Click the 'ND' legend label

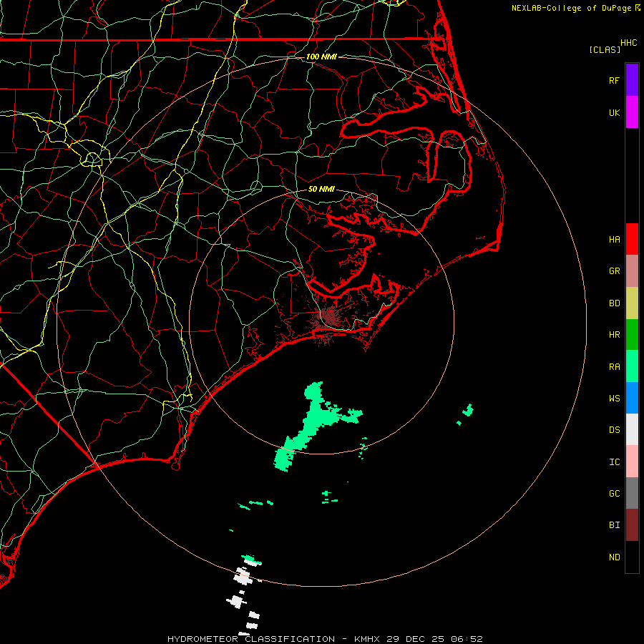pos(614,557)
